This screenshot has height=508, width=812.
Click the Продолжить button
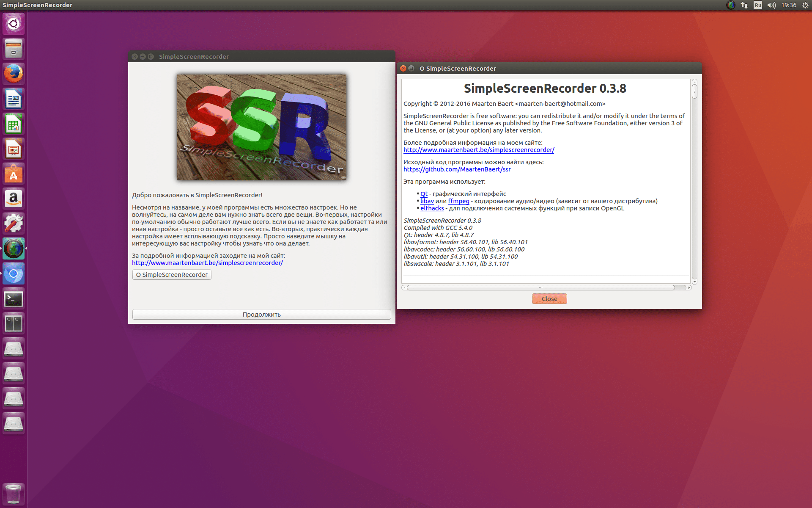coord(261,315)
